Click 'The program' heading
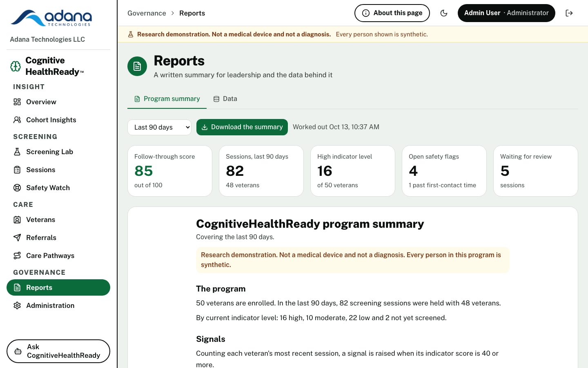Screen dimensions: 588x368 coord(221,289)
